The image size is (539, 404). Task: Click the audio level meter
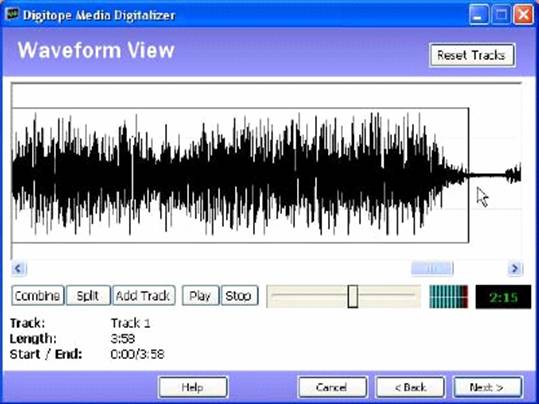coord(449,296)
